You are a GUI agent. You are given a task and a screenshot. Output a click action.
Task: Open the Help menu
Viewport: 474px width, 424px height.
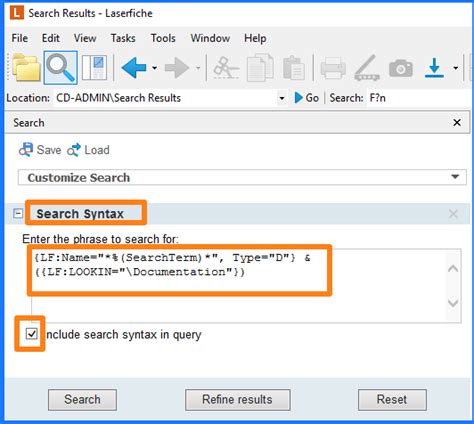255,38
